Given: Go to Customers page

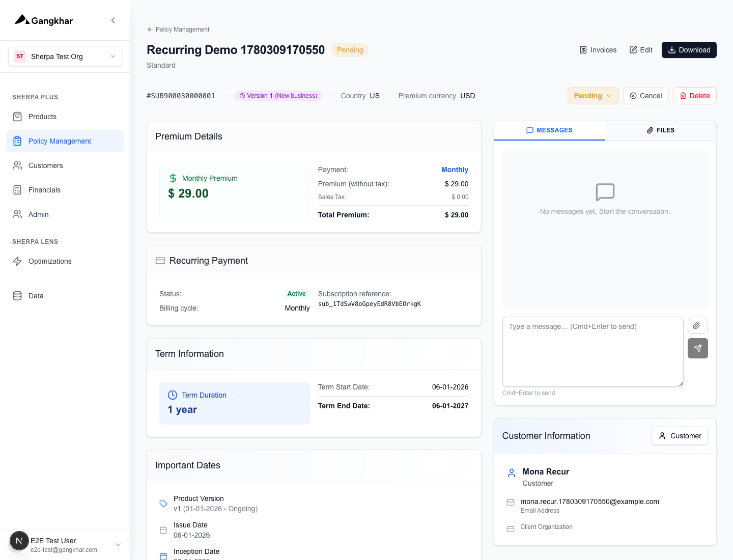Looking at the screenshot, I should point(65,165).
